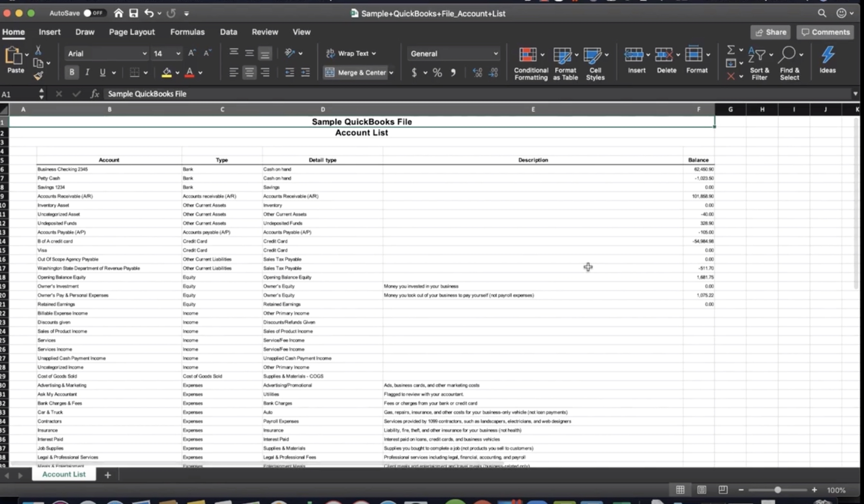This screenshot has width=864, height=504.
Task: Switch to Page Break Preview in status bar
Action: point(723,489)
